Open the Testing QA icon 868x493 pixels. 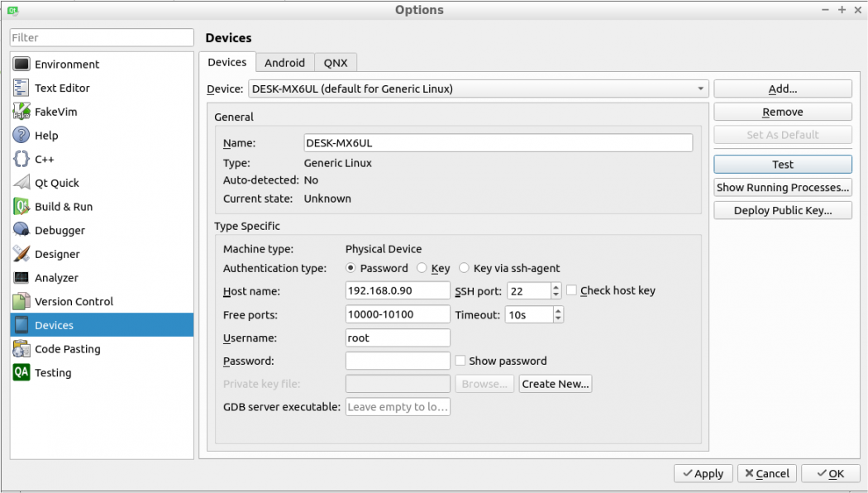pyautogui.click(x=21, y=372)
